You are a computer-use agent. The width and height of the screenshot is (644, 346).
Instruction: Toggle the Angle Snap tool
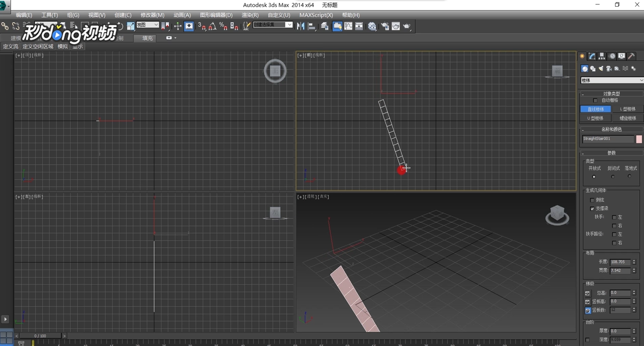click(213, 26)
